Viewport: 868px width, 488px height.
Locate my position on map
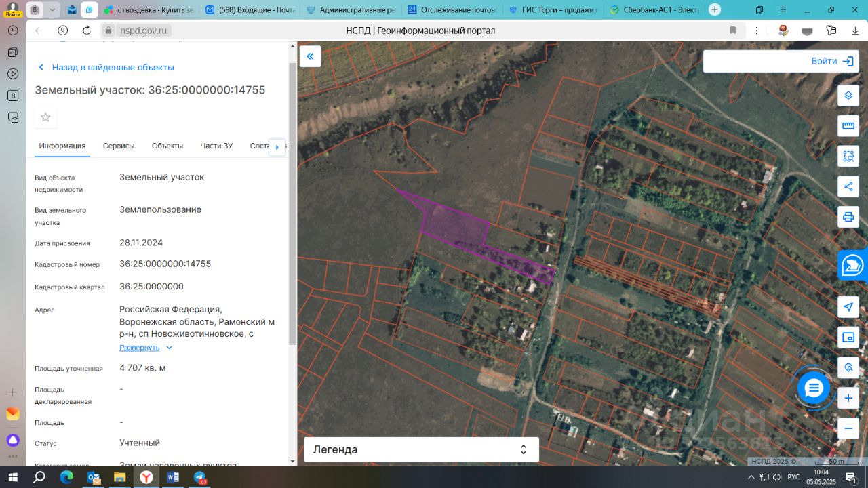tap(848, 307)
